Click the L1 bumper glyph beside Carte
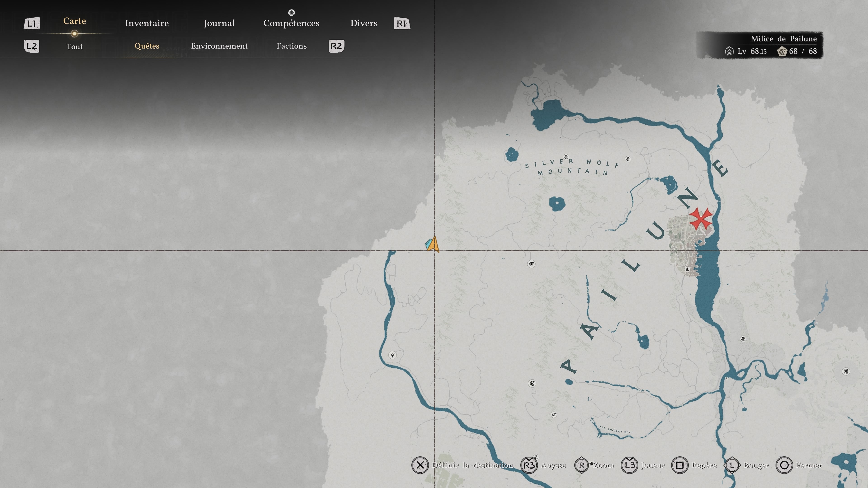 (x=32, y=23)
